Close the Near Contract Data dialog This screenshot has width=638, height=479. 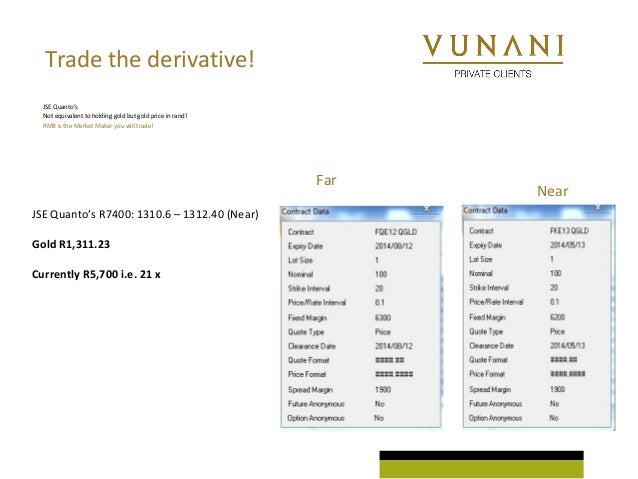point(598,207)
